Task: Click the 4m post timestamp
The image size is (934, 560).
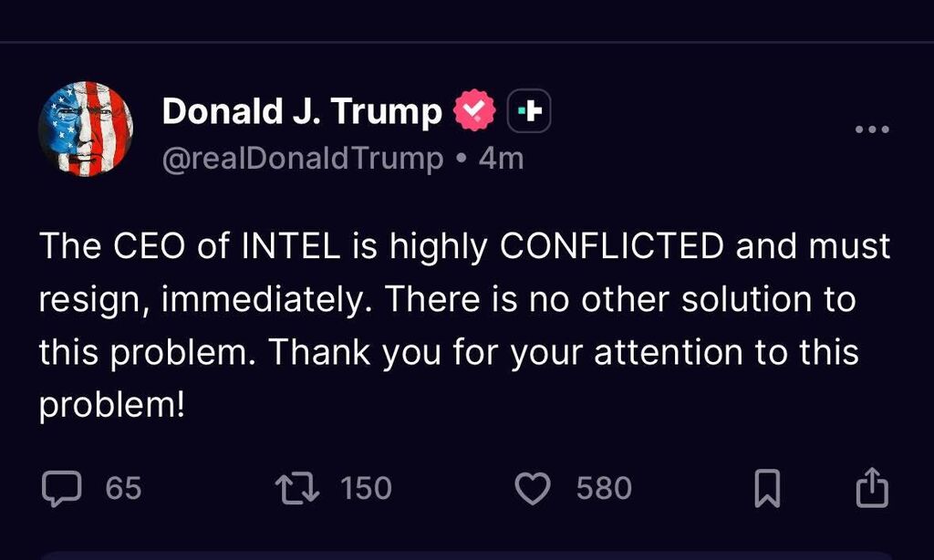Action: pos(501,158)
